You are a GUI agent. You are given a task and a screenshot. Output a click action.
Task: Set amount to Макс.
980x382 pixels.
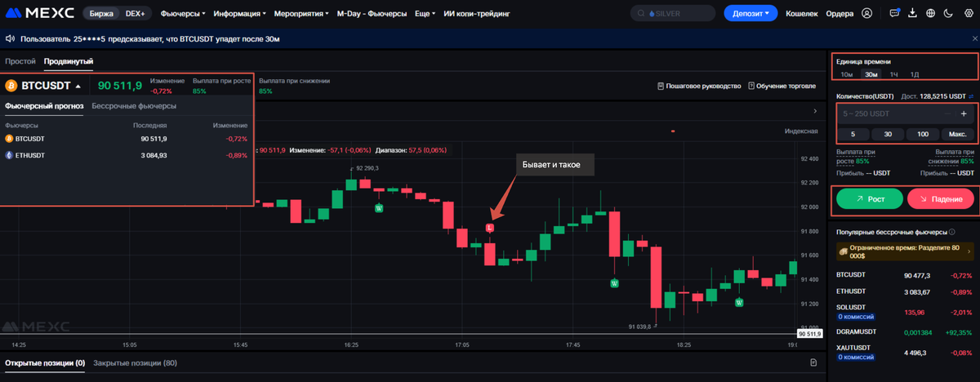click(x=957, y=134)
